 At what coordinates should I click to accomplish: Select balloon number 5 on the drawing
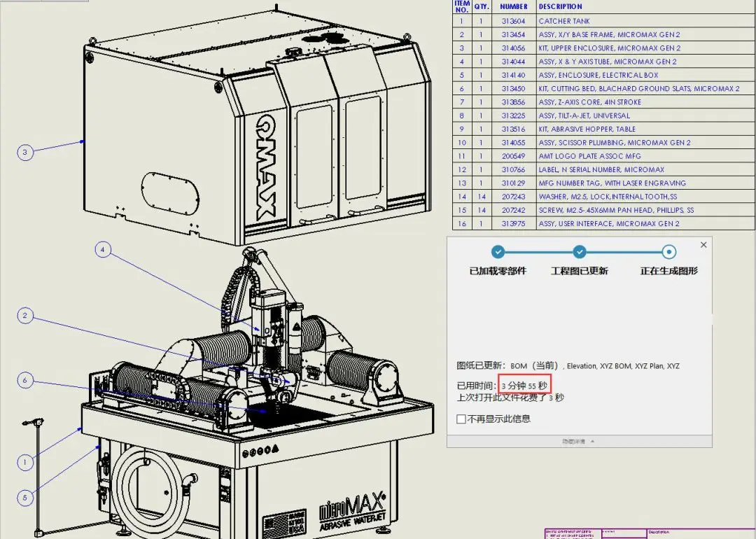pyautogui.click(x=25, y=498)
